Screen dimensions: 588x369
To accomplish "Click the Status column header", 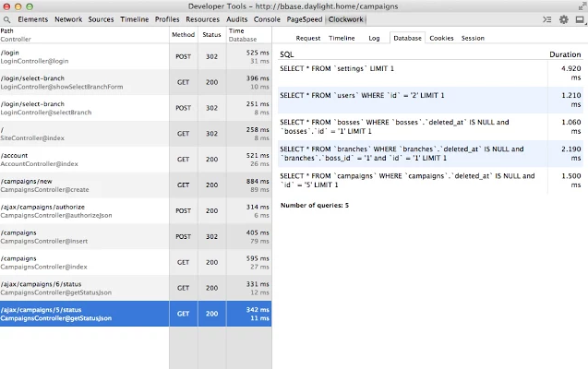I will pos(212,35).
